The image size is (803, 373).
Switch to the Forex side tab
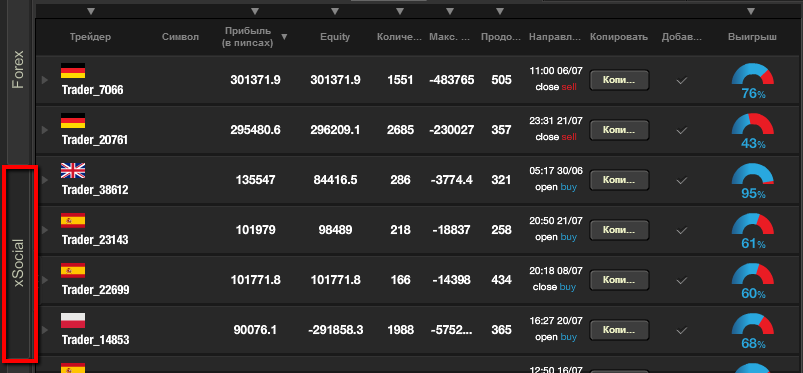pyautogui.click(x=19, y=70)
